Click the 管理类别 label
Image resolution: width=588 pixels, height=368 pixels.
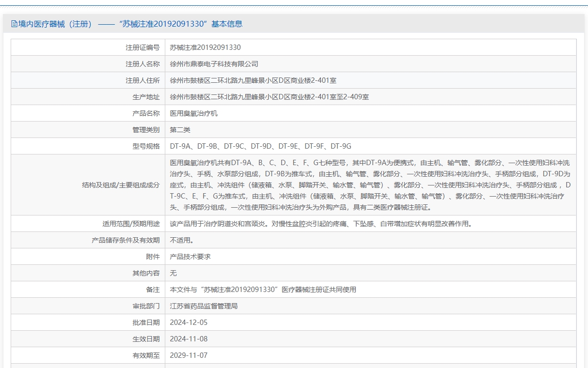coord(146,130)
